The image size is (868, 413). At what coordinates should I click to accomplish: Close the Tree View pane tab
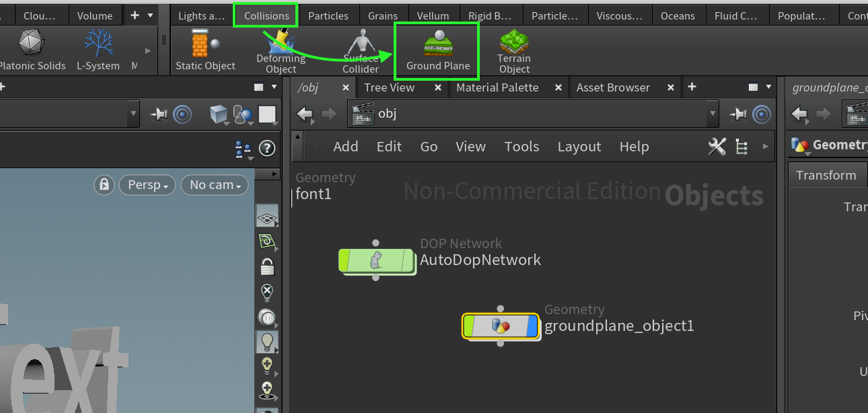pyautogui.click(x=437, y=87)
